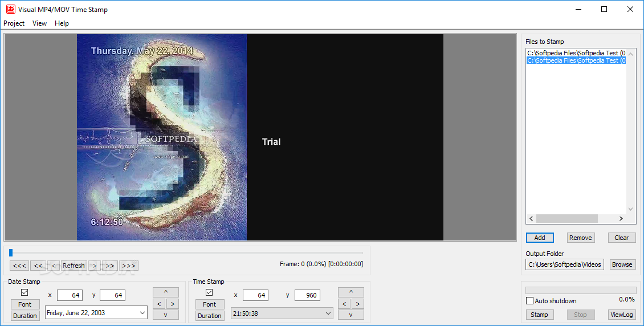Open the Project menu

point(14,23)
